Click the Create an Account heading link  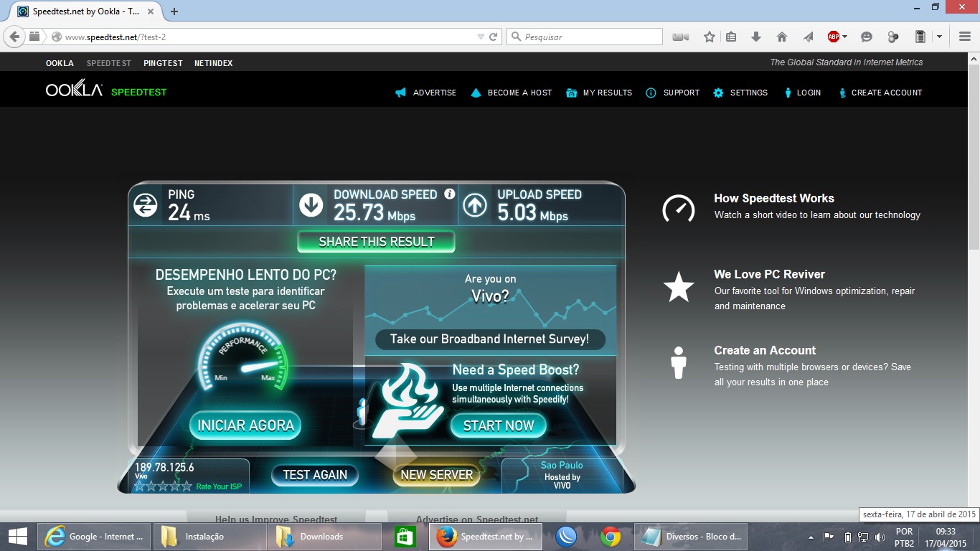(x=765, y=350)
